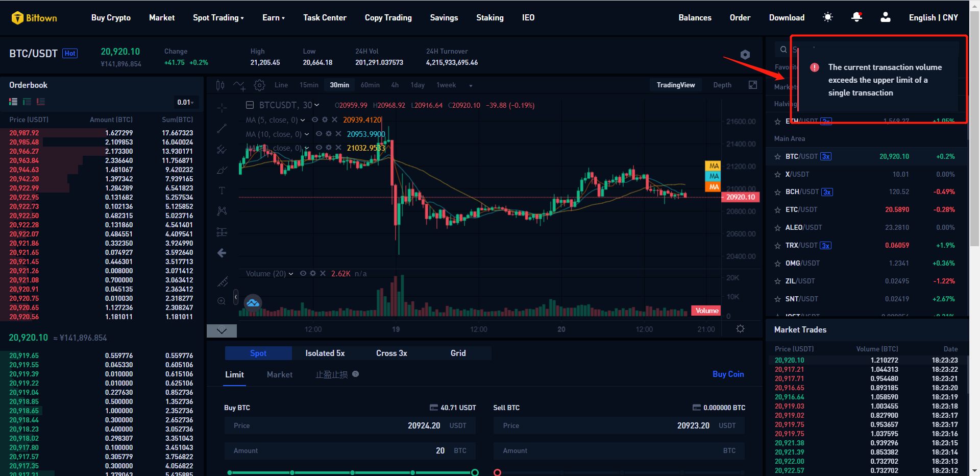Open candlestick chart style icon

220,85
